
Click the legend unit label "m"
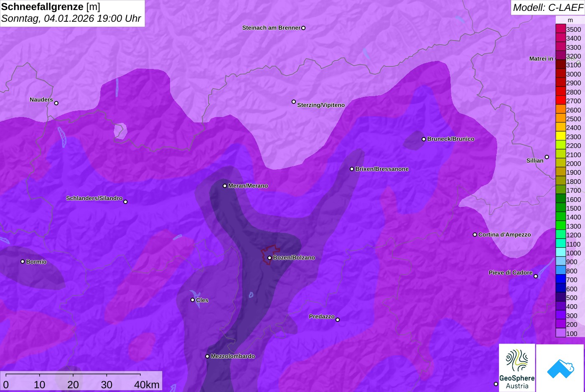pyautogui.click(x=570, y=20)
